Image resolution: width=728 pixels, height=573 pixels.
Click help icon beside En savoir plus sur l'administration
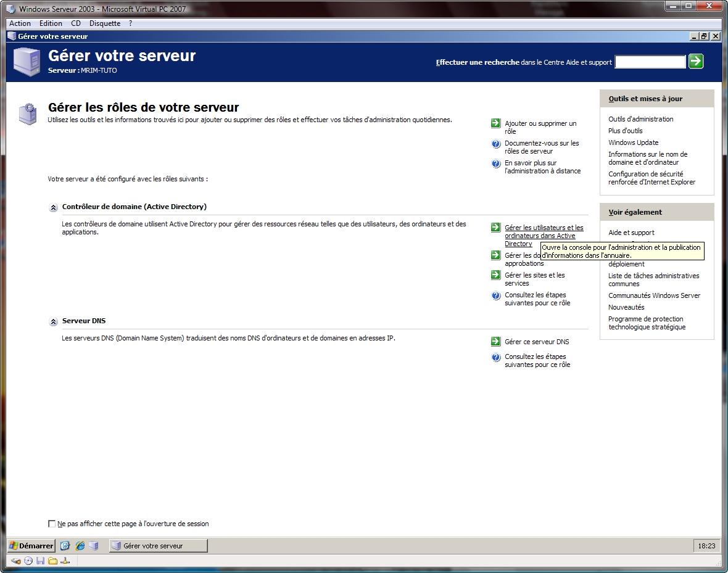click(x=496, y=163)
